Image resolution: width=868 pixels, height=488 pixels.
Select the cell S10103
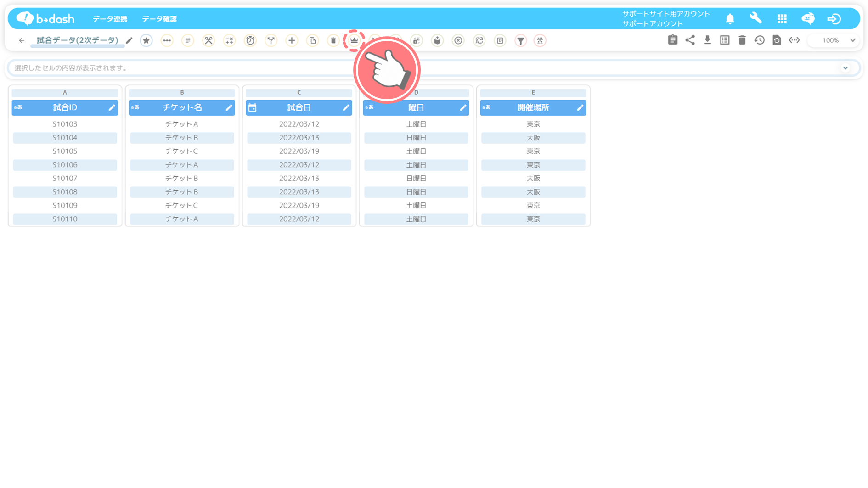[x=65, y=124]
